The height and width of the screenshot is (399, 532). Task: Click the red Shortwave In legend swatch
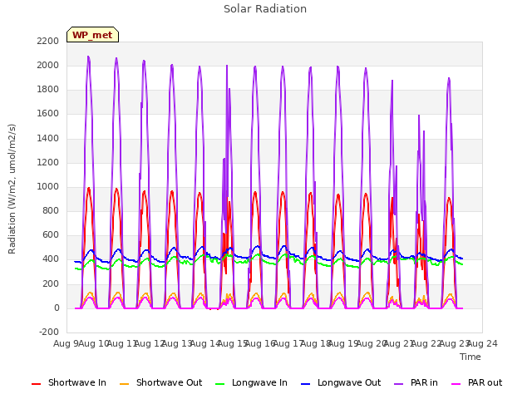[x=36, y=384]
